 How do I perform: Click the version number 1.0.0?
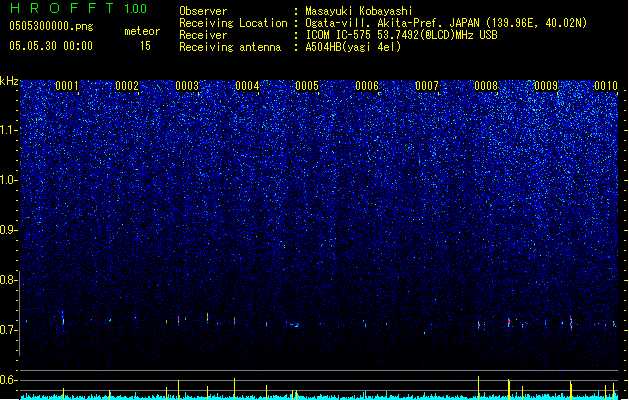point(136,9)
